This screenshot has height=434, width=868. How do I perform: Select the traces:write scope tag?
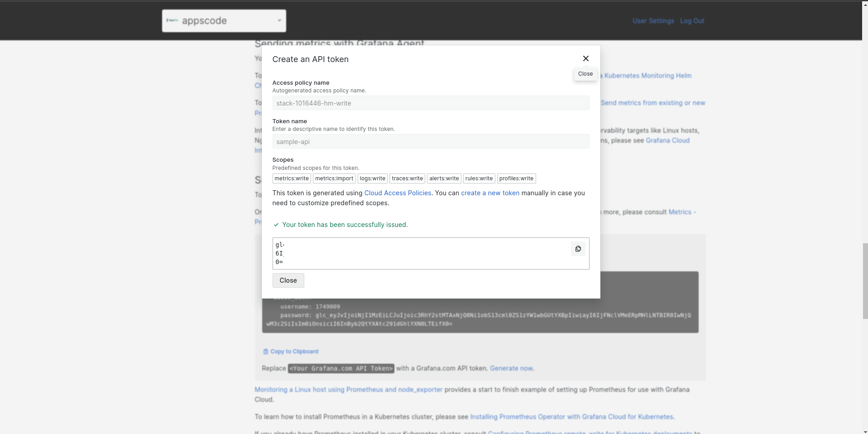coord(407,178)
